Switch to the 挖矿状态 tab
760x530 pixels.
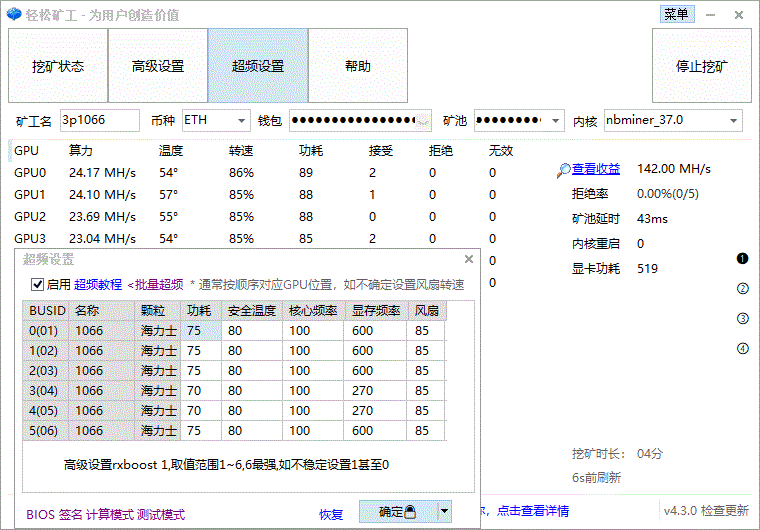[x=58, y=67]
